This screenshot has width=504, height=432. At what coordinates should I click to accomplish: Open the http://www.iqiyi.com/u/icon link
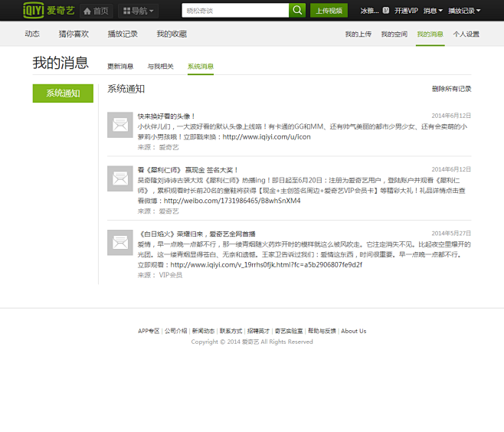(267, 136)
